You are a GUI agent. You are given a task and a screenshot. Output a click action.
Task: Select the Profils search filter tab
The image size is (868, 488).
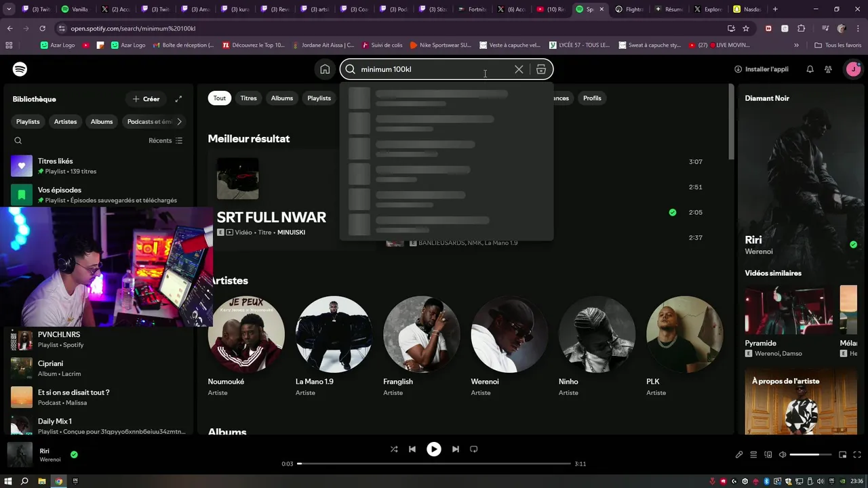[592, 98]
